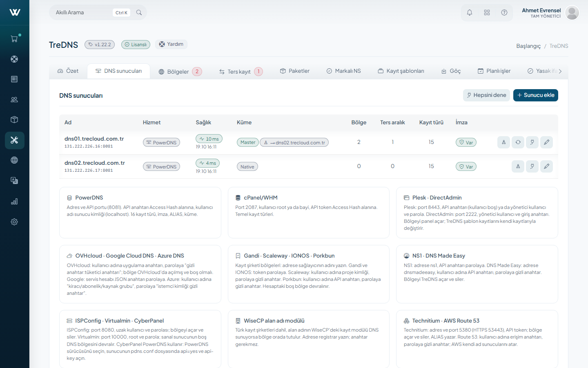Edit dns01.trecloud.com.tr with pencil icon

click(546, 142)
